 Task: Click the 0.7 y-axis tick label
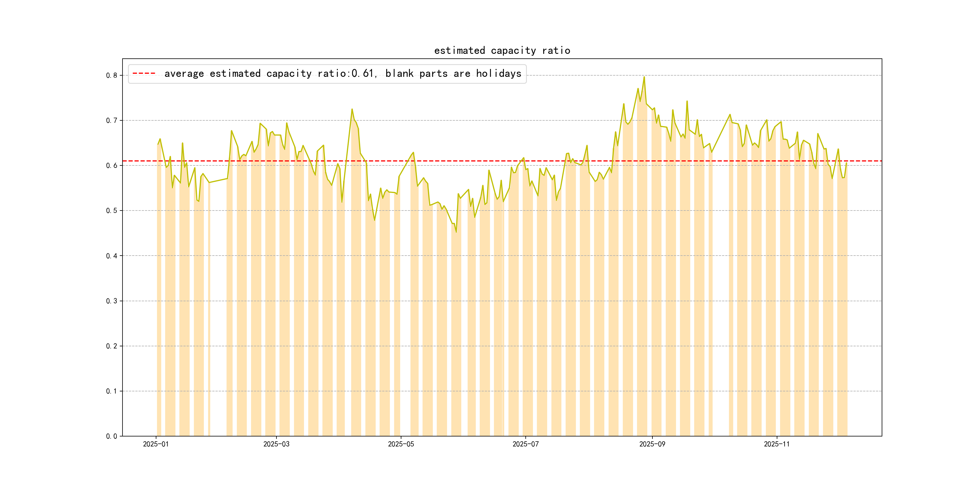point(112,121)
